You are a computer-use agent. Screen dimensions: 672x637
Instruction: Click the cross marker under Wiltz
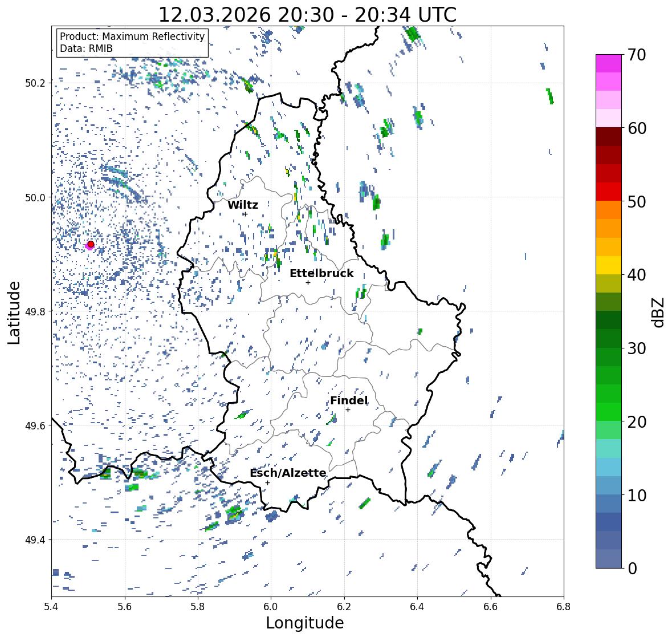coord(245,214)
